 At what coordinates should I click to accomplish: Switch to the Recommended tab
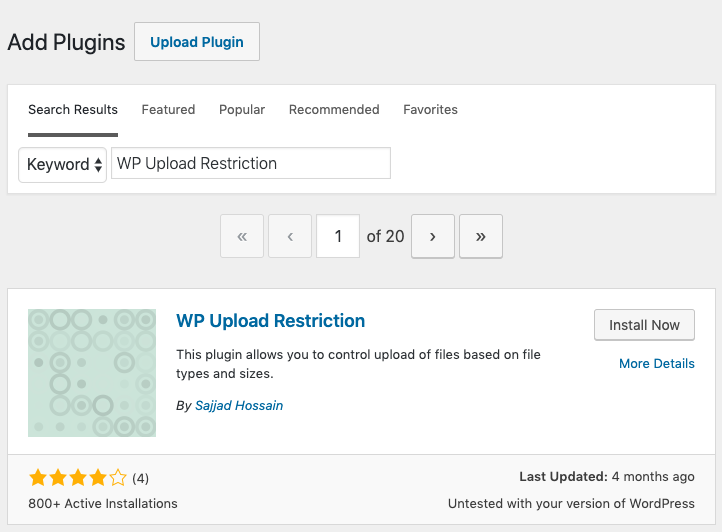point(334,110)
